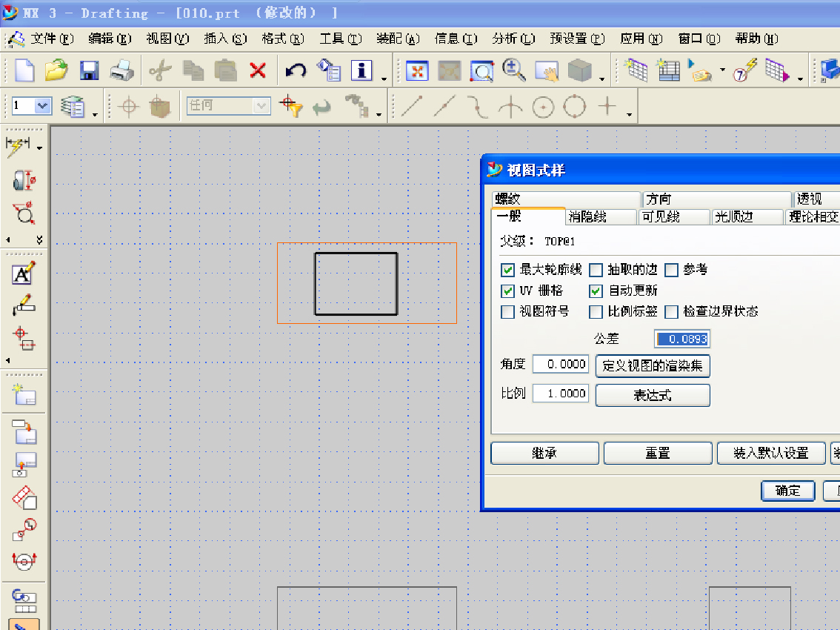This screenshot has height=630, width=840.
Task: Click the Zoom in/out magnifier icon
Action: (x=514, y=70)
